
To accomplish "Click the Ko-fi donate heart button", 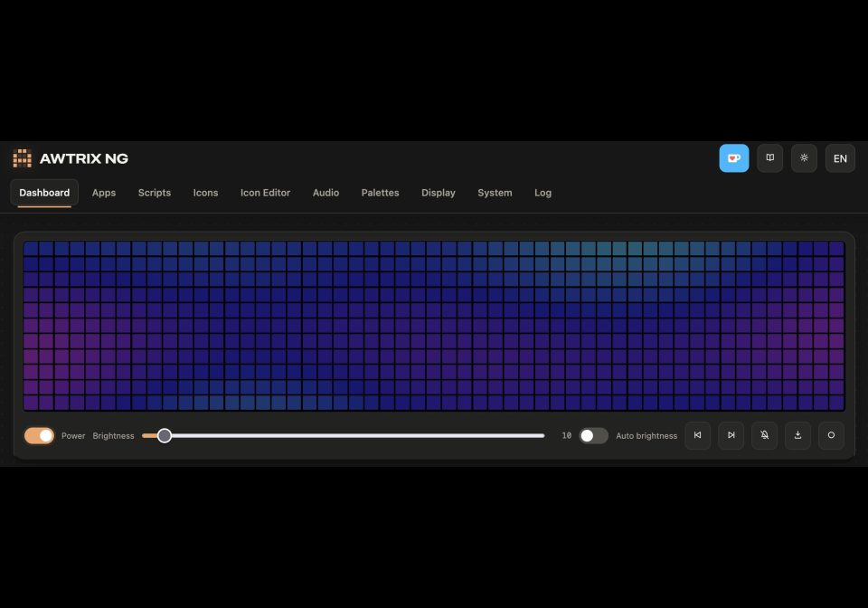I will click(733, 158).
